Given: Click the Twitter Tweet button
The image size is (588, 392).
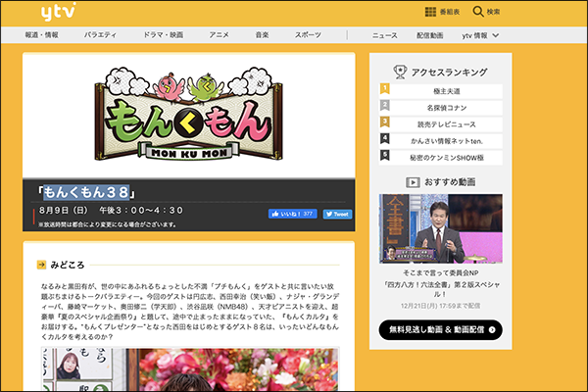Looking at the screenshot, I should pyautogui.click(x=336, y=214).
